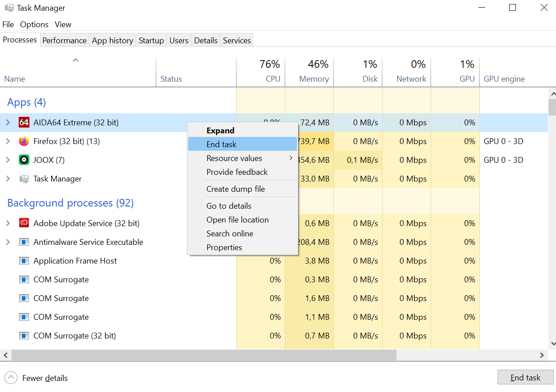Select the Processes tab

point(20,40)
